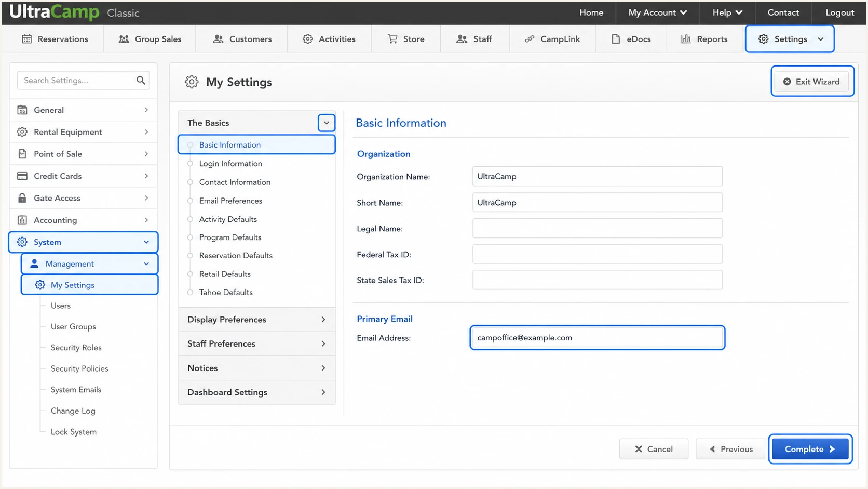Viewport: 868px width, 489px height.
Task: Click the CampLink link icon
Action: pos(530,39)
